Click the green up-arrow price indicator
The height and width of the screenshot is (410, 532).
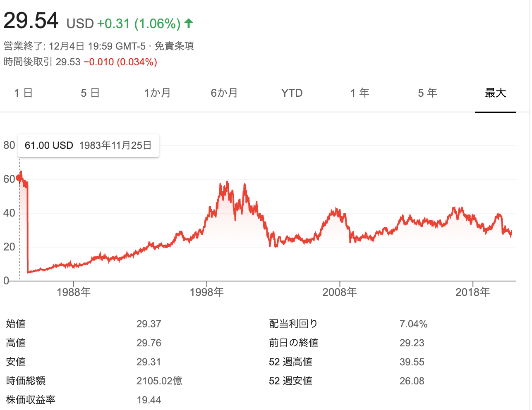(x=189, y=23)
